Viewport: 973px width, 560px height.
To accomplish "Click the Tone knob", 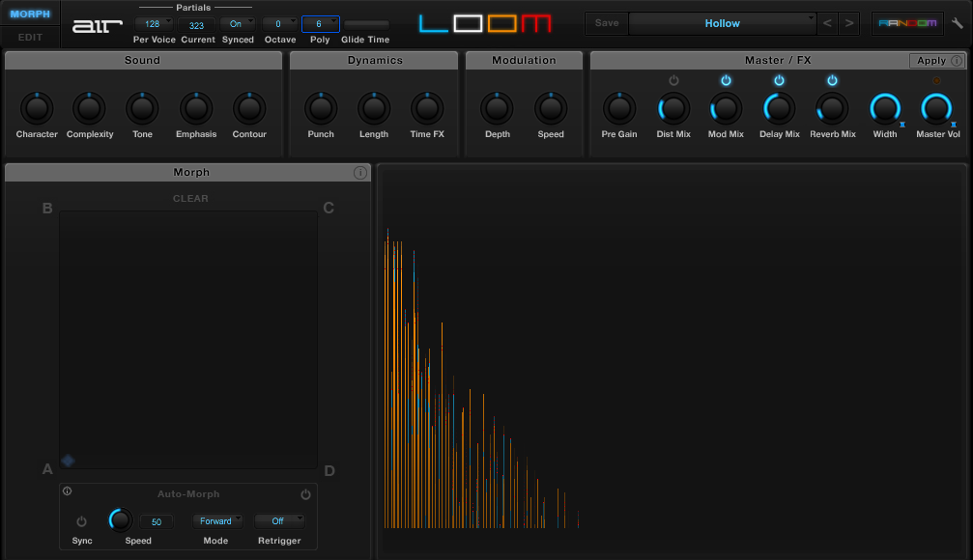I will [142, 108].
